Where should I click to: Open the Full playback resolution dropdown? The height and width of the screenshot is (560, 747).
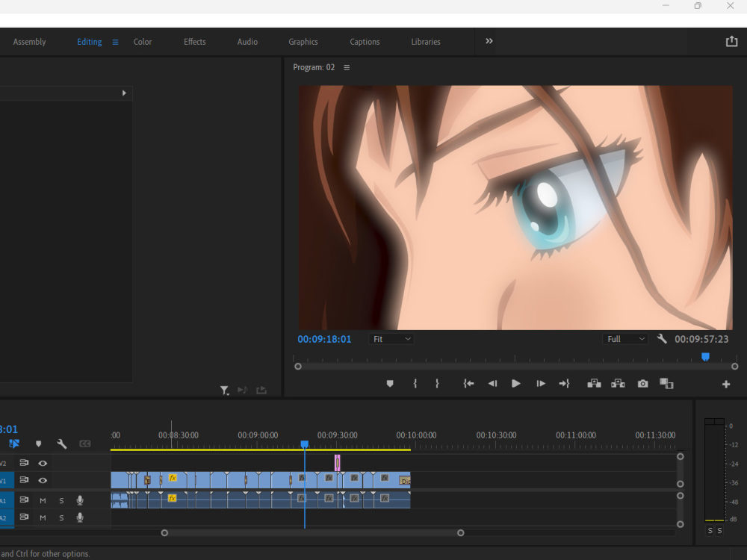pyautogui.click(x=625, y=339)
